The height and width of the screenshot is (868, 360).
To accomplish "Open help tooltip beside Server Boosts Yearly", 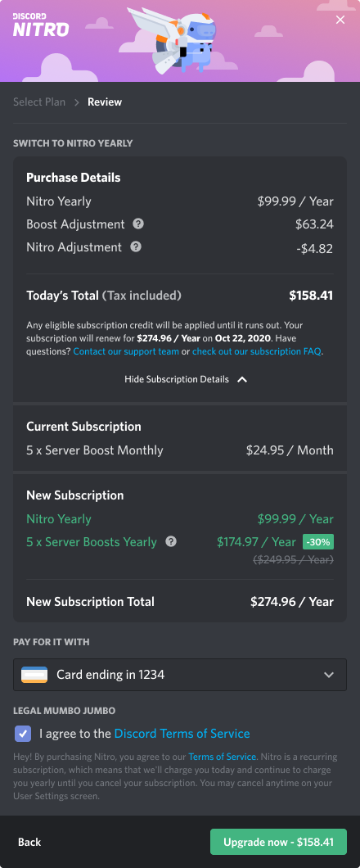I will [172, 541].
